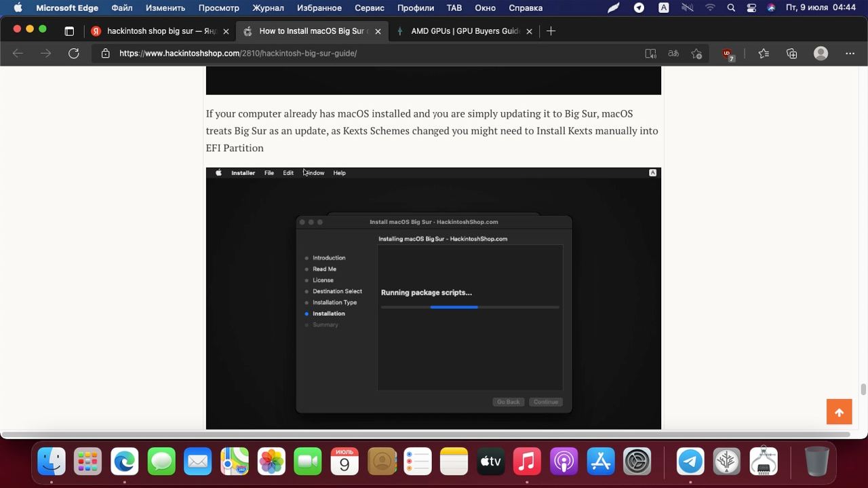Enter Immersive Reader read aloud icon
This screenshot has width=868, height=488.
click(x=650, y=53)
